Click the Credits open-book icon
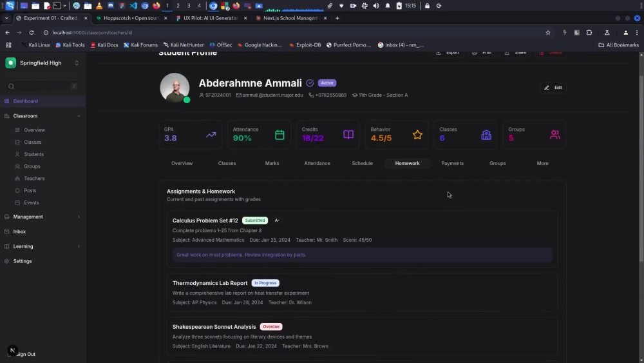 tap(348, 134)
